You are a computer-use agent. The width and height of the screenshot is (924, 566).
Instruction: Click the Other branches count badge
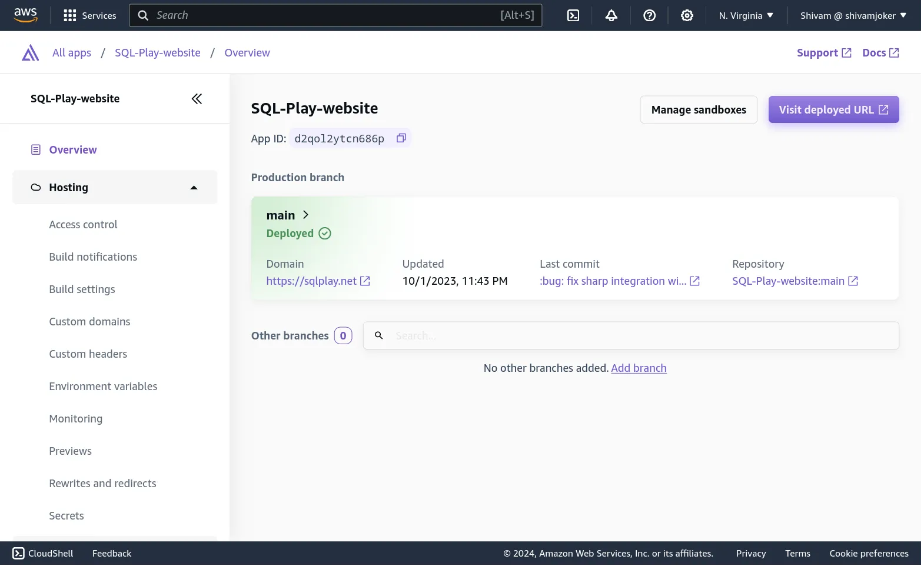[343, 336]
